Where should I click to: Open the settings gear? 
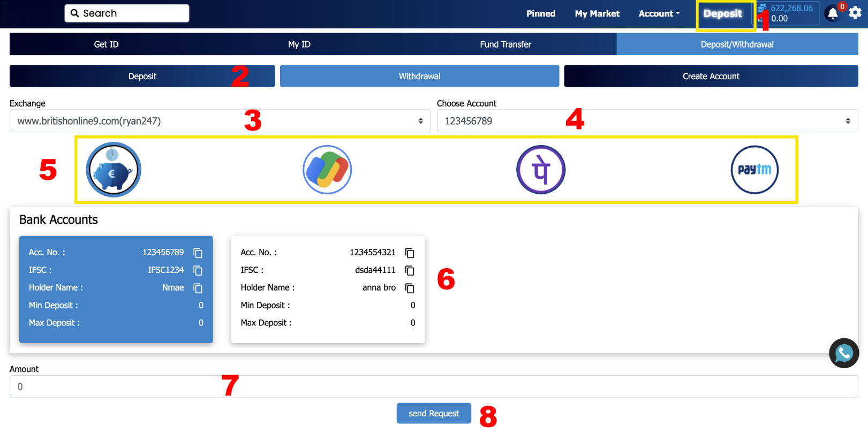855,12
